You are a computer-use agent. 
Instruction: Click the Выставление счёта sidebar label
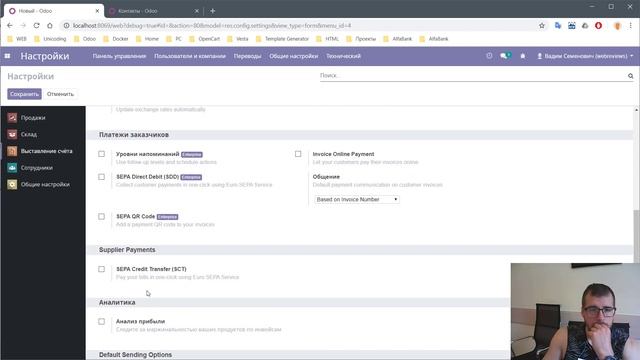47,151
